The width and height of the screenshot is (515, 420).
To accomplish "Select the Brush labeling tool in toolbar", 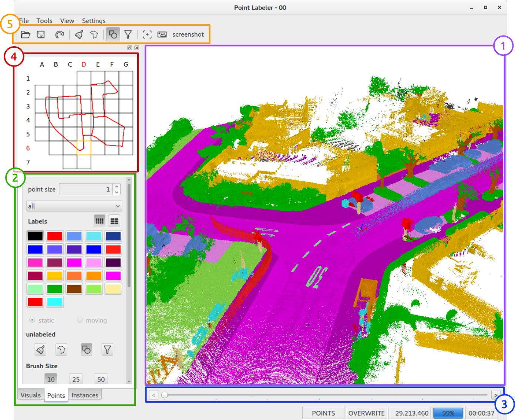I will pyautogui.click(x=78, y=34).
